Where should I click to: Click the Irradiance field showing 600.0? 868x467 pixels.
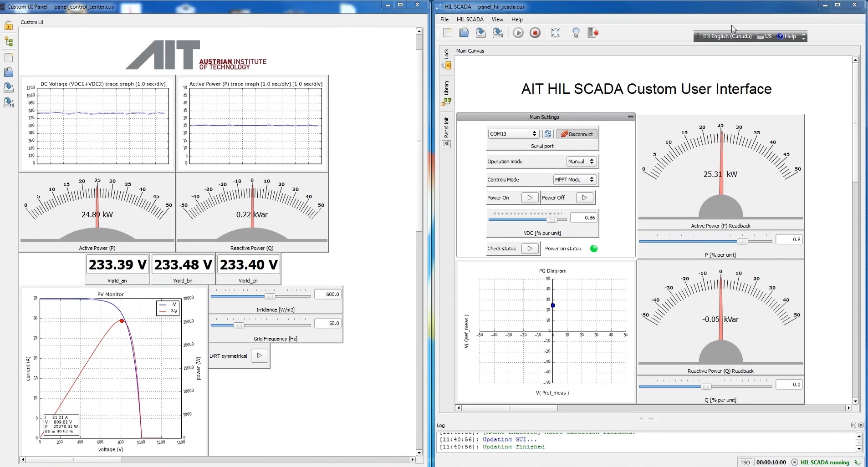click(x=327, y=294)
